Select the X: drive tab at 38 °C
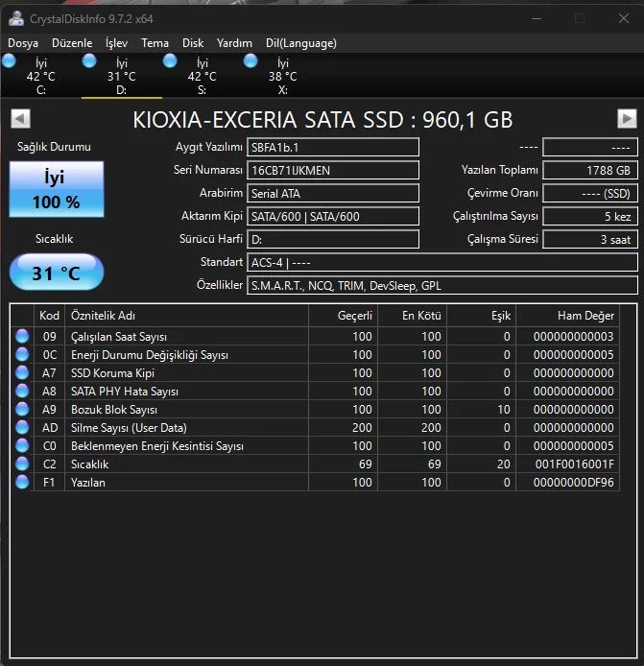644x666 pixels. coord(283,76)
